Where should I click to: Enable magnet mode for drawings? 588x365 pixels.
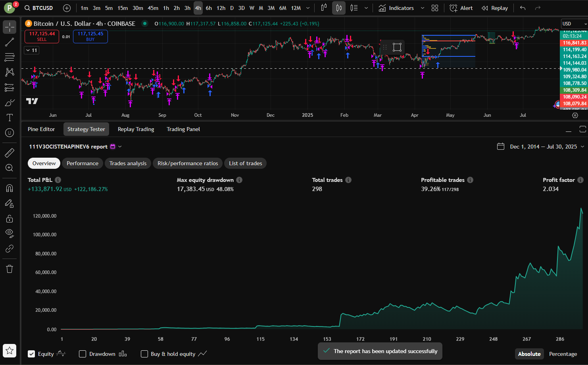(x=10, y=188)
